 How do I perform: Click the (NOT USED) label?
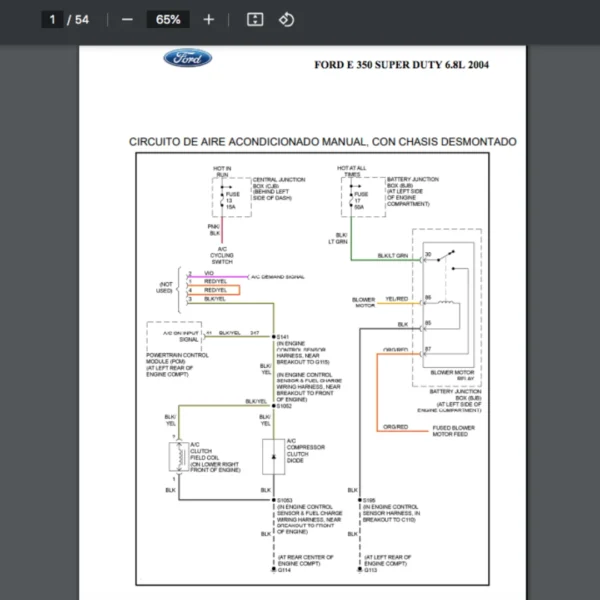coord(165,287)
